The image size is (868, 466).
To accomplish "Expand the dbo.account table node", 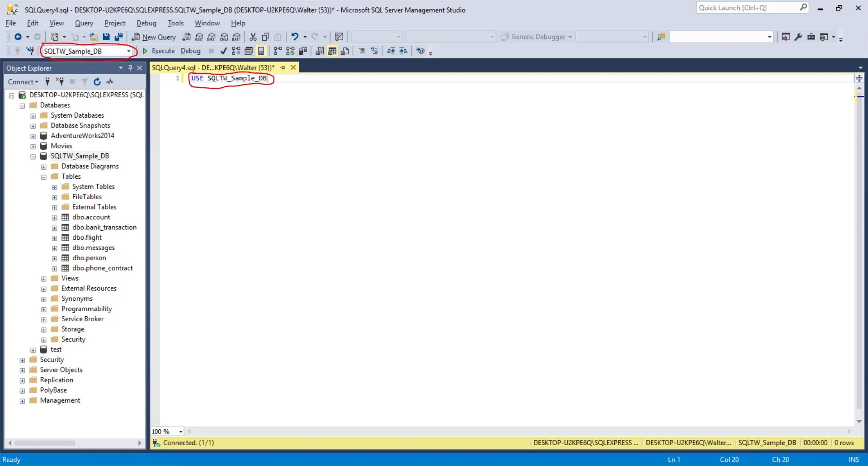I will (55, 218).
